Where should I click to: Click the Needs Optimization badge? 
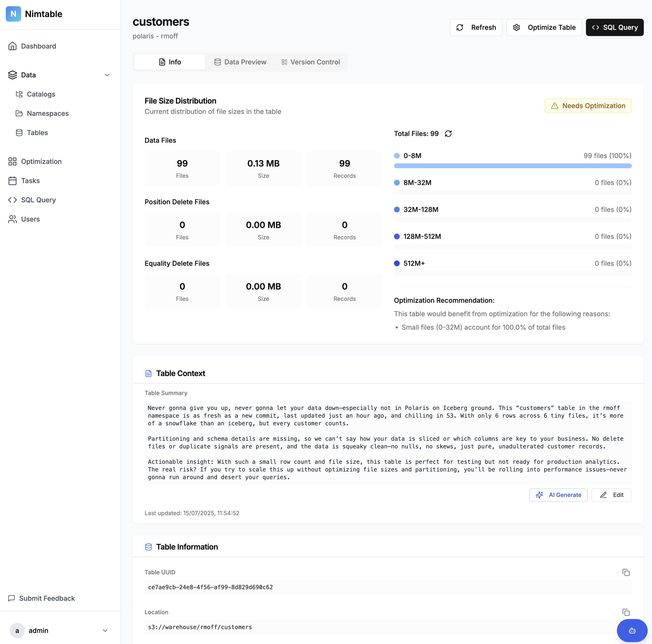click(x=588, y=106)
